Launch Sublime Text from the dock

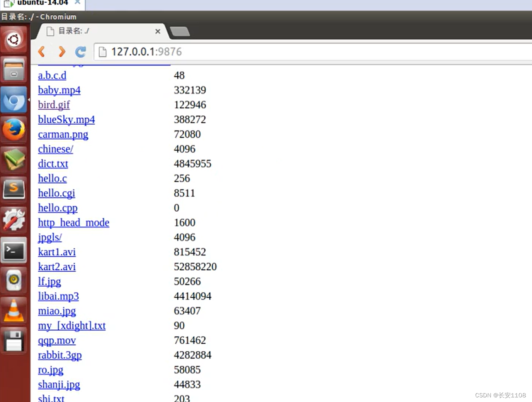[14, 190]
